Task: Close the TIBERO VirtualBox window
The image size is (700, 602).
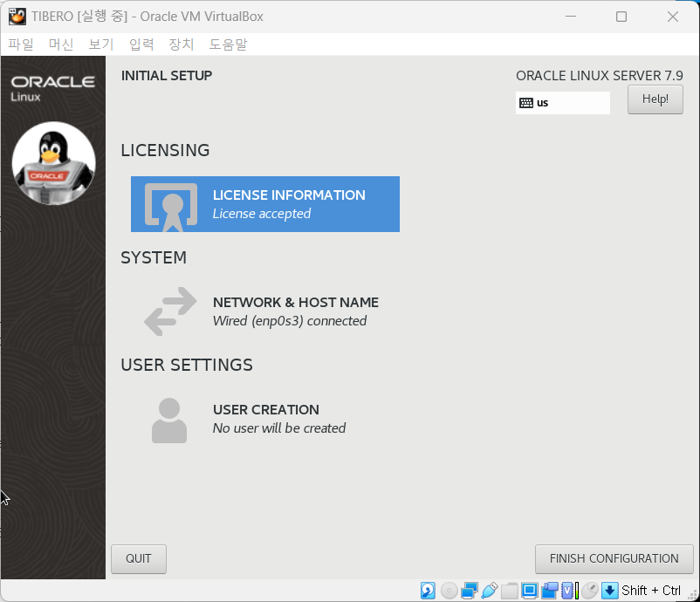Action: coord(673,17)
